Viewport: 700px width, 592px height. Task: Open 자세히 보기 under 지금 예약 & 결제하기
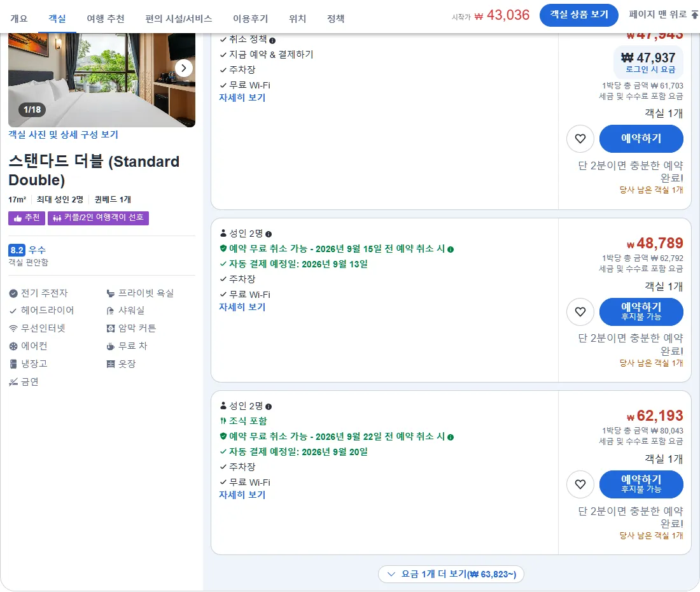point(242,97)
